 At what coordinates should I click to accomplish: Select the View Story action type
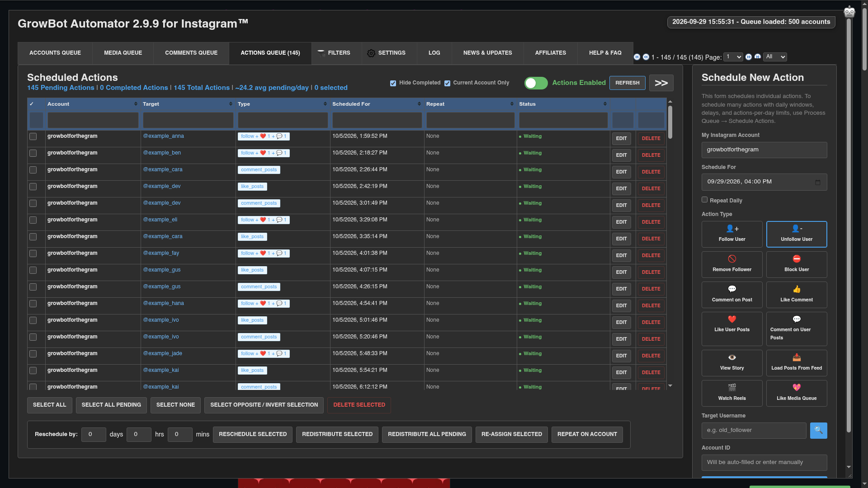point(732,363)
